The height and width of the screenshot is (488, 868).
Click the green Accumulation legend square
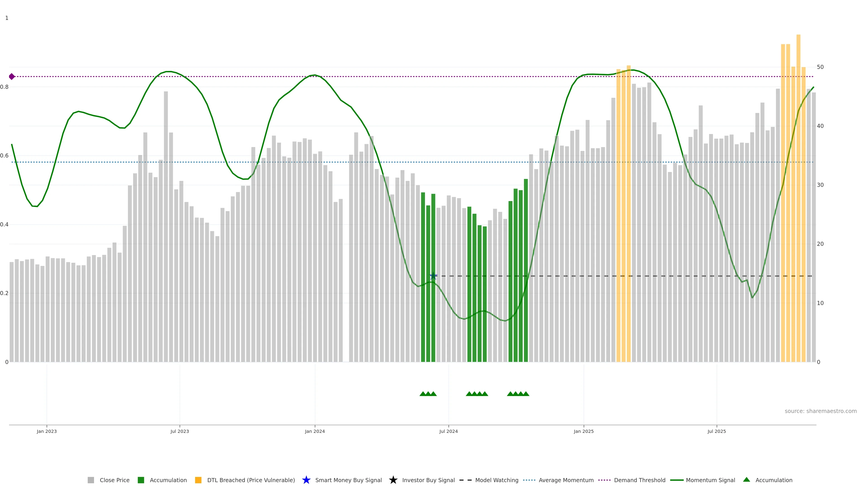pyautogui.click(x=141, y=480)
